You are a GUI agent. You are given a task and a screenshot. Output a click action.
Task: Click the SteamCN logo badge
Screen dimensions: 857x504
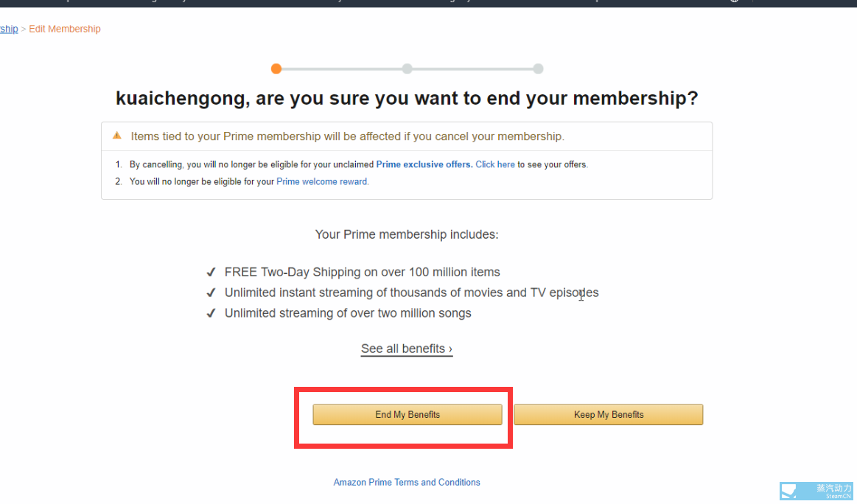point(816,491)
